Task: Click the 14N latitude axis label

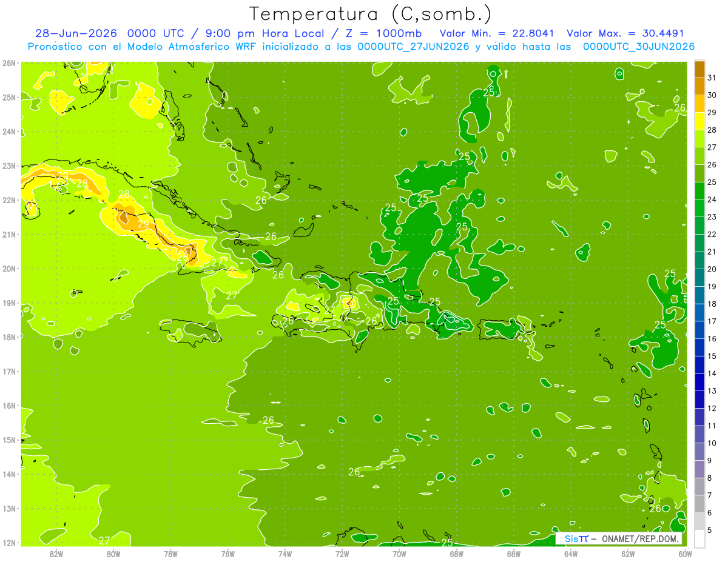Action: [x=8, y=473]
